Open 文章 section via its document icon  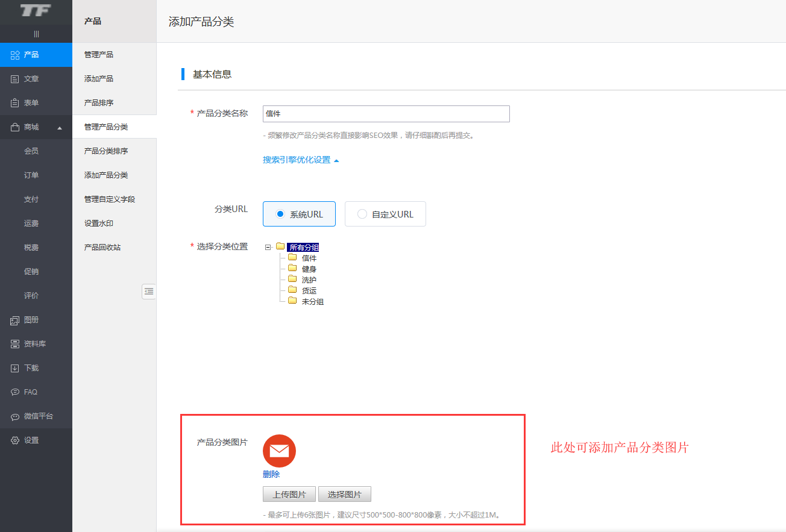[x=16, y=79]
